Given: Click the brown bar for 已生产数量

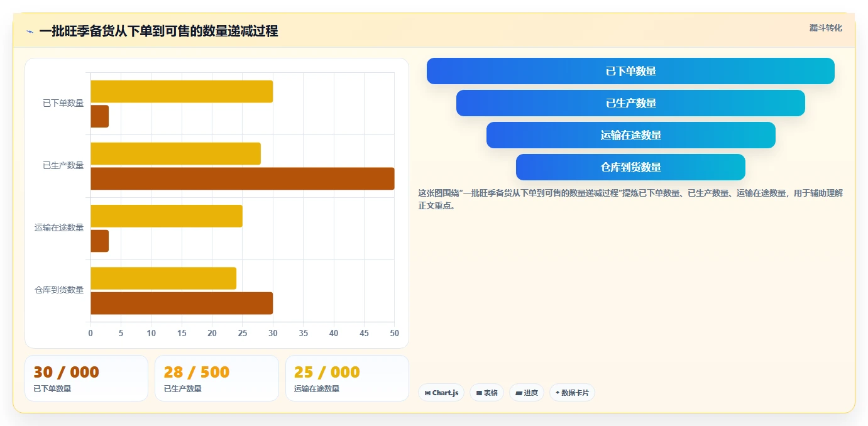Looking at the screenshot, I should (243, 178).
